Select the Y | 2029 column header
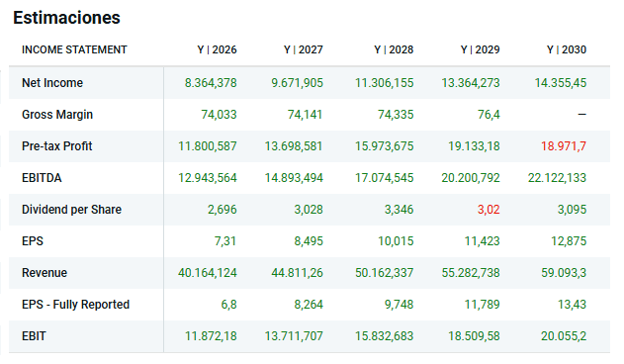624x364 pixels. pos(480,49)
